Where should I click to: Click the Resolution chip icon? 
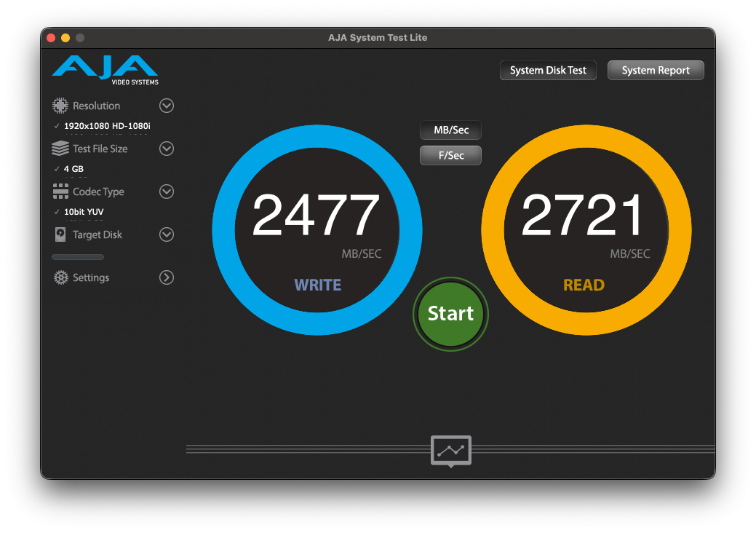tap(60, 106)
